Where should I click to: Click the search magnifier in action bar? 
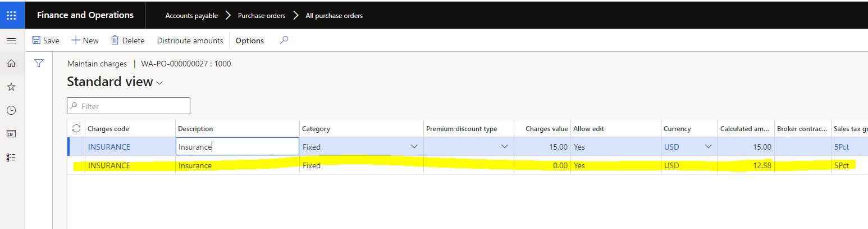pyautogui.click(x=284, y=40)
